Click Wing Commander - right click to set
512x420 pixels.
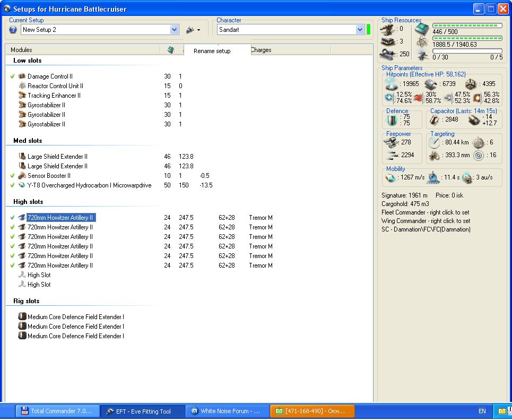point(426,221)
